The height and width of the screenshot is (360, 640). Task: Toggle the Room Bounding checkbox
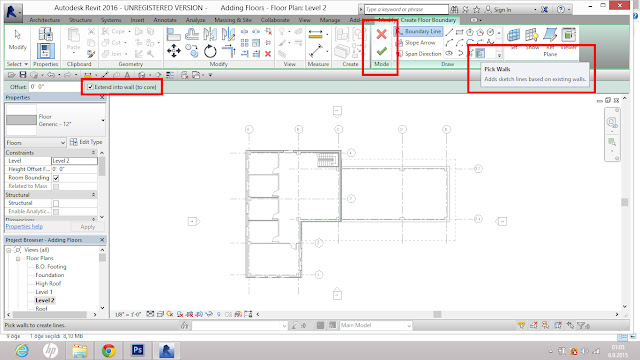tap(56, 178)
